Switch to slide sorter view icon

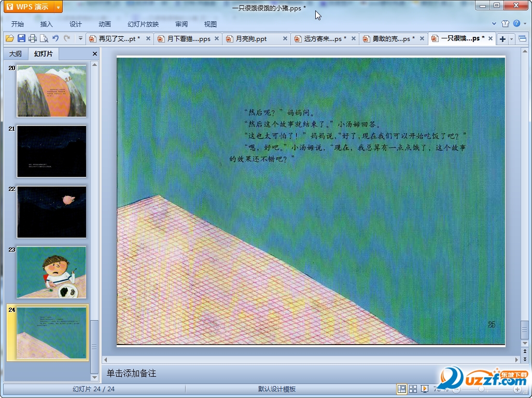[x=413, y=389]
